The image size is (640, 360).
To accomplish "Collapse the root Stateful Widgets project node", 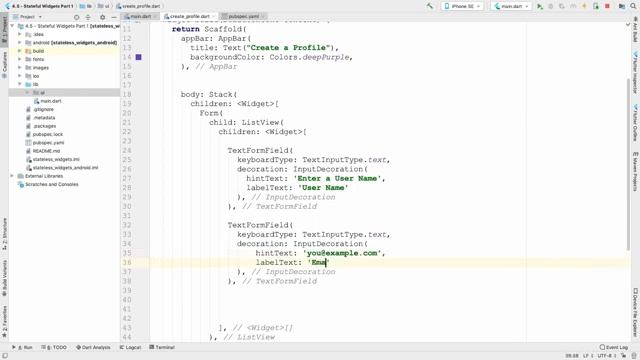I will point(12,26).
